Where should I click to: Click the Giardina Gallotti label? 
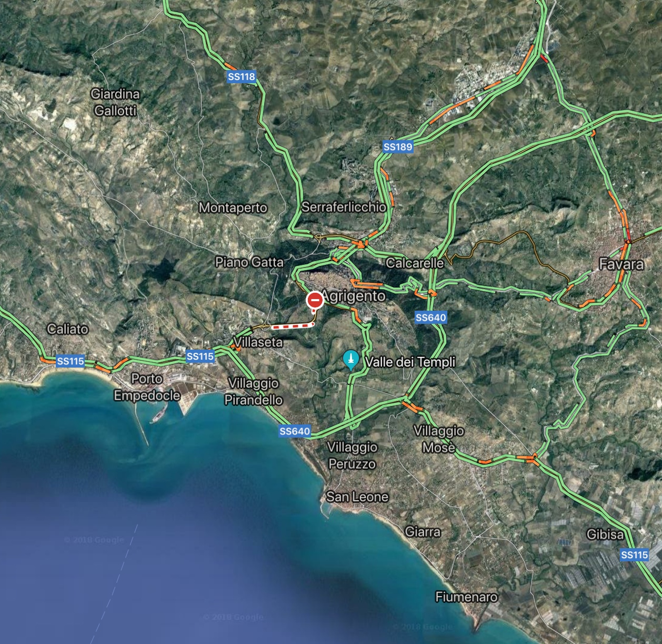coord(115,102)
